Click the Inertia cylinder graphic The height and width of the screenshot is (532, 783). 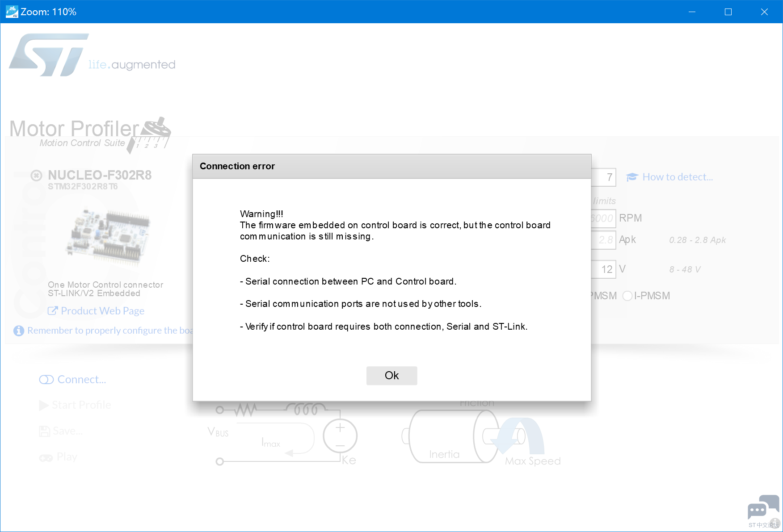pyautogui.click(x=454, y=436)
